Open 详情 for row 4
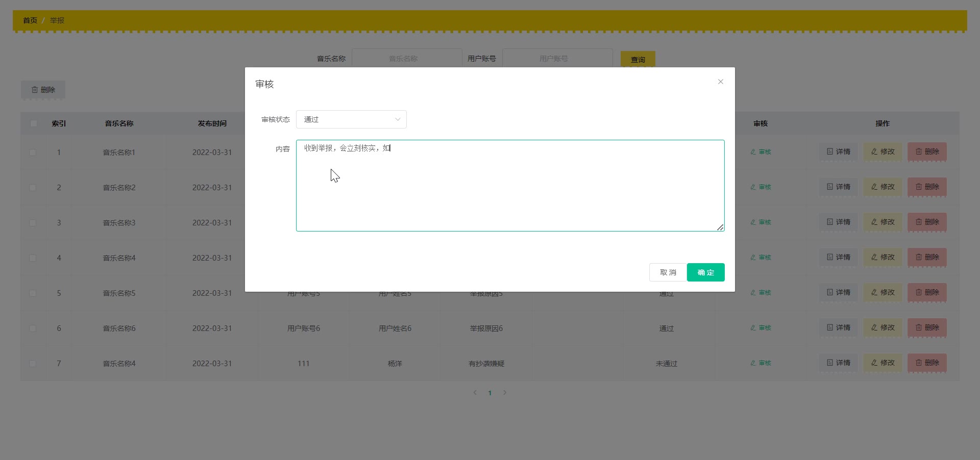Viewport: 980px width, 460px height. click(838, 257)
